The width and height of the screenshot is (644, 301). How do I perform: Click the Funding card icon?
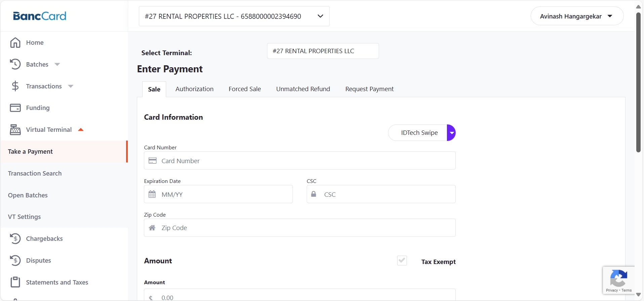tap(15, 108)
